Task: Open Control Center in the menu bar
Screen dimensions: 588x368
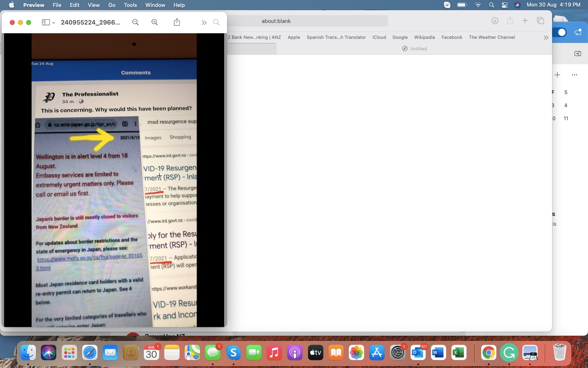Action: click(x=505, y=5)
